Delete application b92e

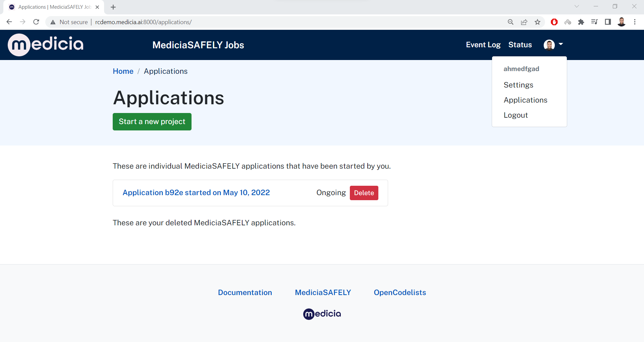(x=364, y=193)
